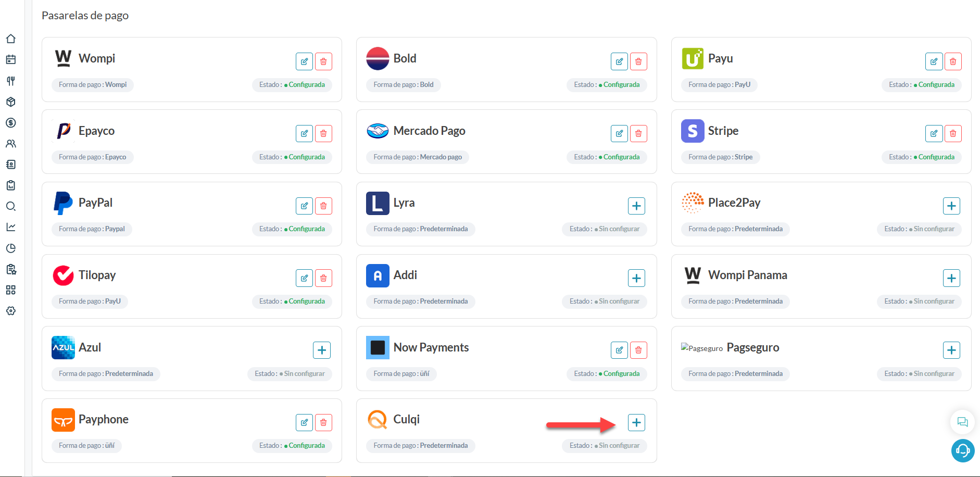Add the Culqi payment gateway
The image size is (980, 477).
coord(636,422)
